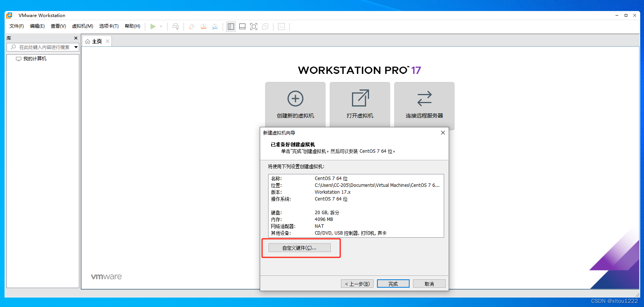Open the snapshot manager wrench icon

[215, 27]
